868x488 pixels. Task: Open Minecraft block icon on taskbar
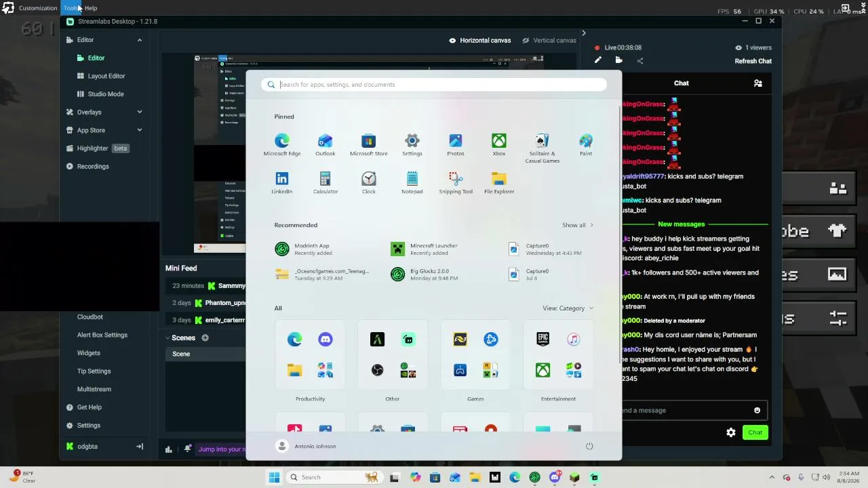tap(574, 477)
